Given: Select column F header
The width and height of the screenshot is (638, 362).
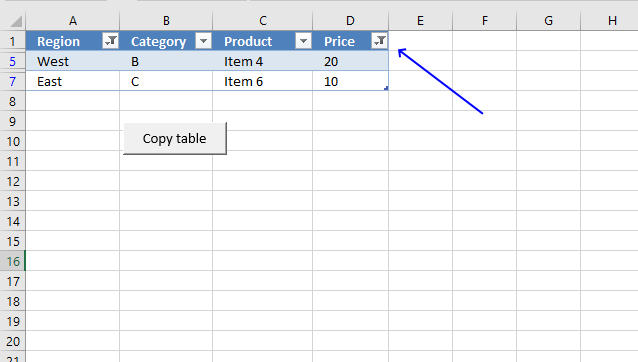Looking at the screenshot, I should coord(485,20).
